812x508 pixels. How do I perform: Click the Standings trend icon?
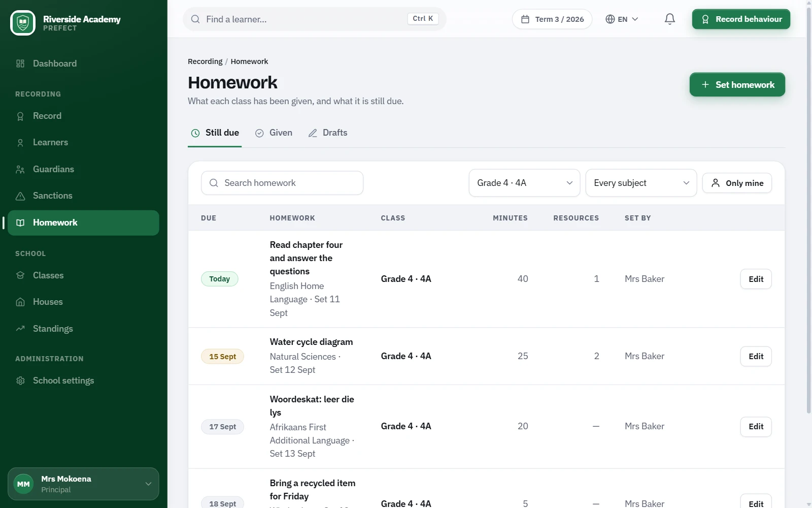(20, 329)
